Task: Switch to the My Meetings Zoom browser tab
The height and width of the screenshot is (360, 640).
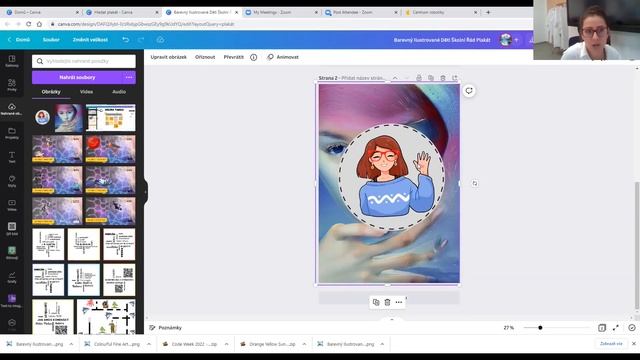Action: [281, 12]
